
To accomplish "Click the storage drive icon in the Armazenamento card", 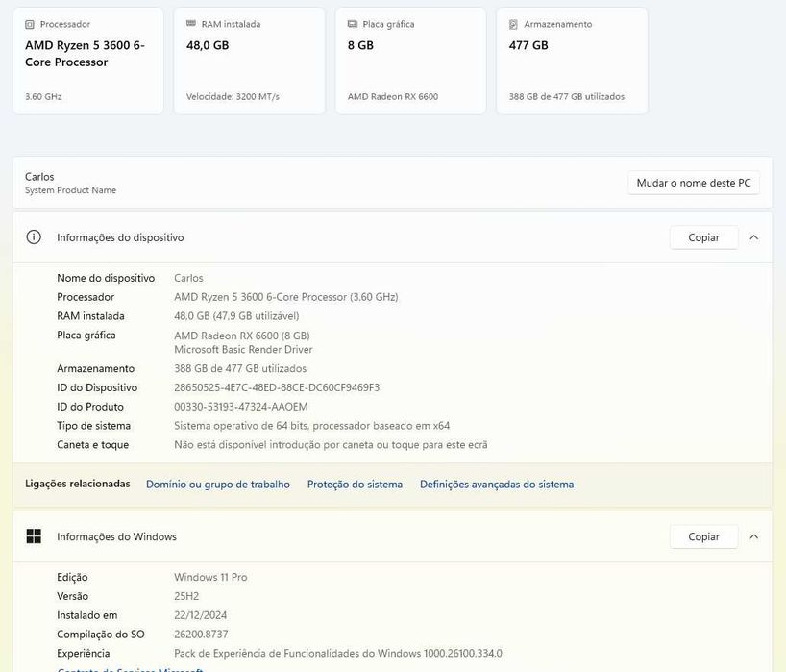I will point(513,24).
